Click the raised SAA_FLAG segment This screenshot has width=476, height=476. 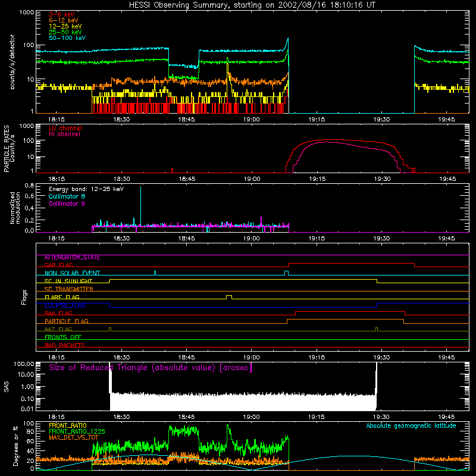tap(350, 311)
